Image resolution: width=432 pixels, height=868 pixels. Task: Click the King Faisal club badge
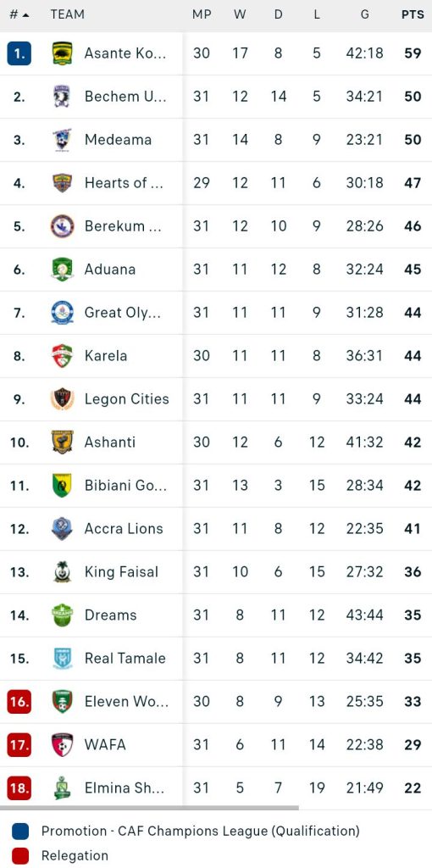point(63,572)
